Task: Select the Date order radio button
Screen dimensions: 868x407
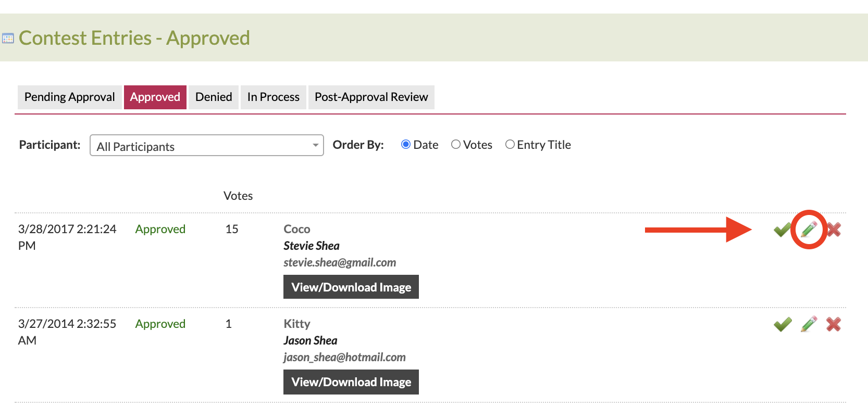Action: tap(406, 145)
